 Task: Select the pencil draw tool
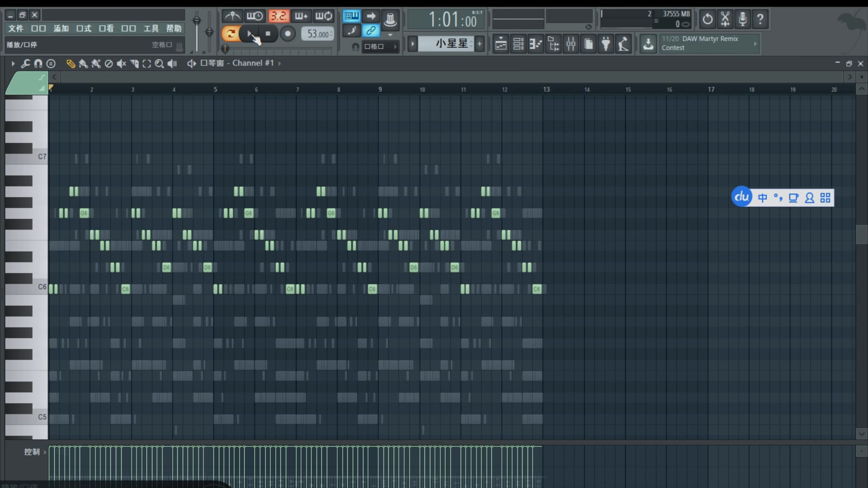pyautogui.click(x=71, y=64)
